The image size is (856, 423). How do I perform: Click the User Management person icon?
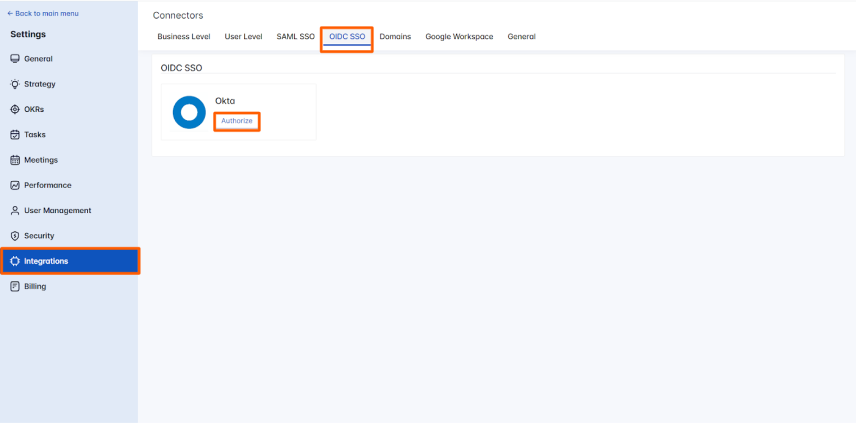[x=15, y=211]
